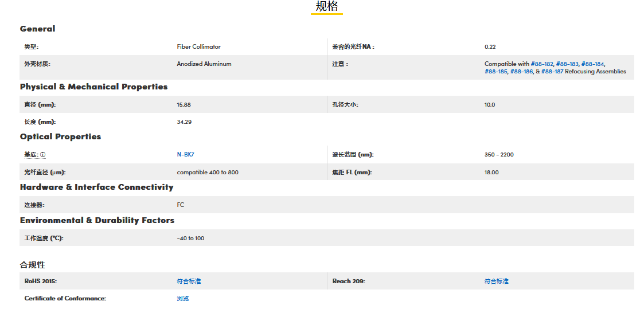
Task: Follow the #88-184 product link
Action: 592,64
